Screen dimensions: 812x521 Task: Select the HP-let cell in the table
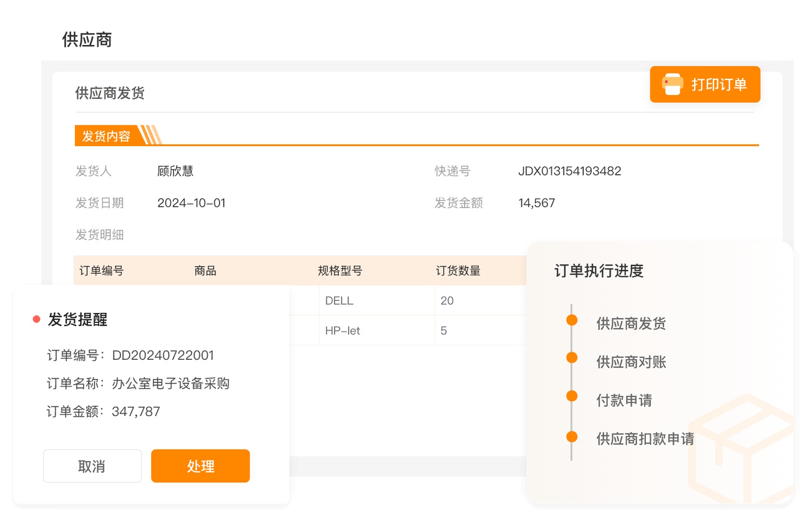point(343,330)
